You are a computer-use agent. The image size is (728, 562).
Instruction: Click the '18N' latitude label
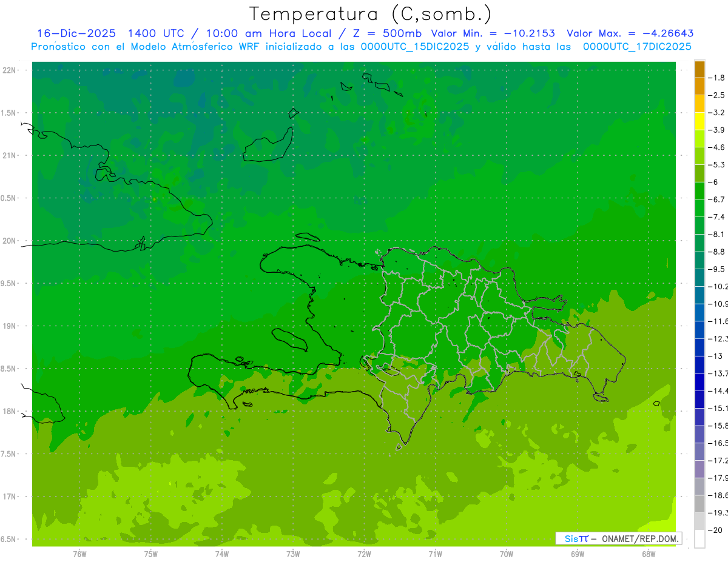tap(10, 411)
